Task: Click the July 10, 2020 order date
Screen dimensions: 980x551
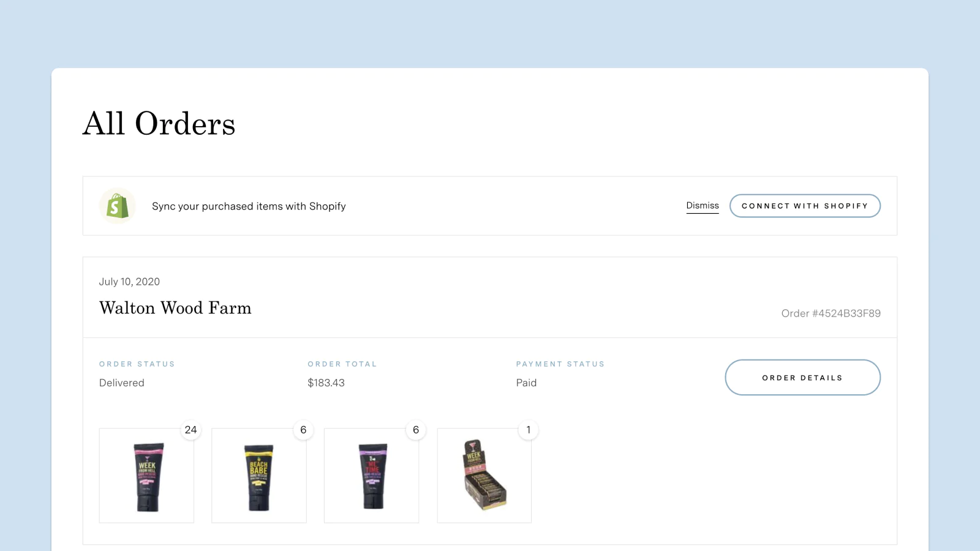Action: (x=129, y=282)
